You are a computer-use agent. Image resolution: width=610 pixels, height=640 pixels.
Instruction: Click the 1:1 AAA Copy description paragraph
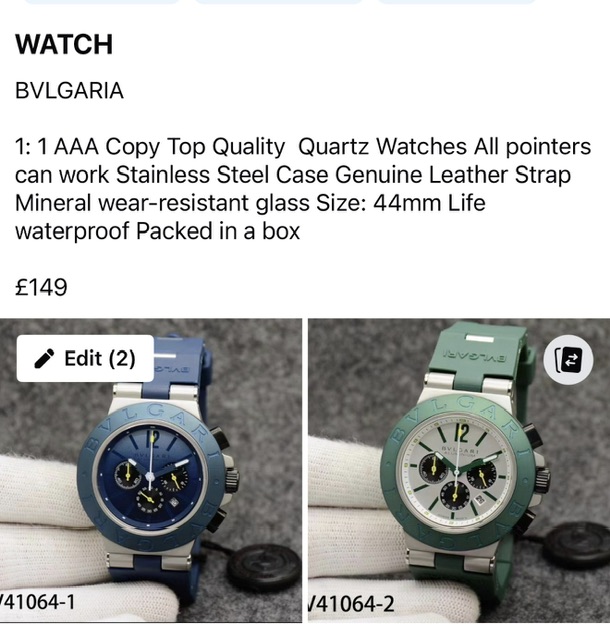pos(303,189)
